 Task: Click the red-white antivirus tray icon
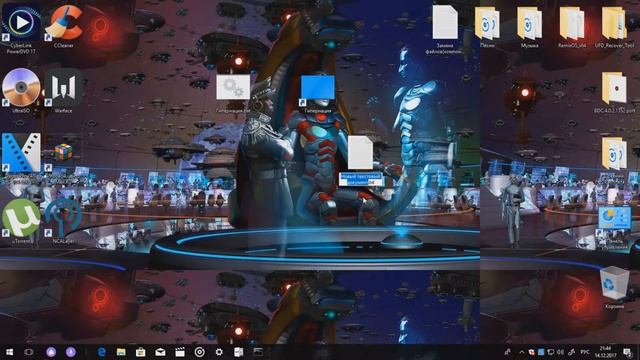[x=531, y=352]
